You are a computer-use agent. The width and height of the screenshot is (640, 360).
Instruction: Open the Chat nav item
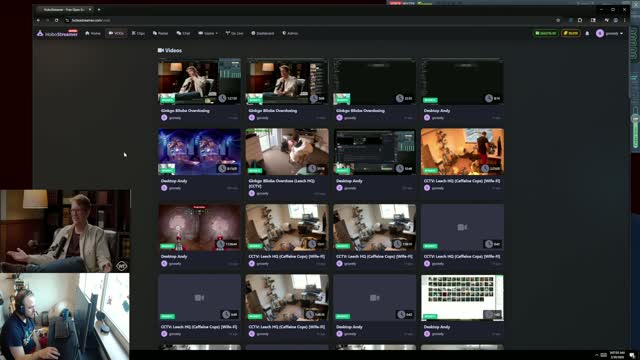click(x=183, y=33)
